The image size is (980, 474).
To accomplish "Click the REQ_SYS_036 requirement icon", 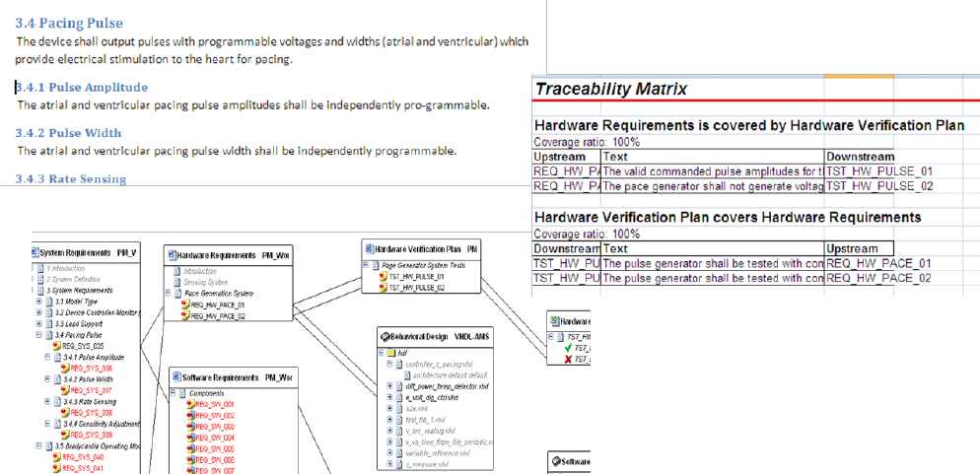I will 66,368.
